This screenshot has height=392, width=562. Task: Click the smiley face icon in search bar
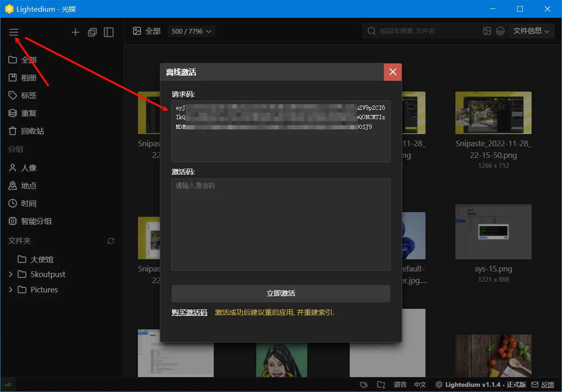click(x=500, y=31)
